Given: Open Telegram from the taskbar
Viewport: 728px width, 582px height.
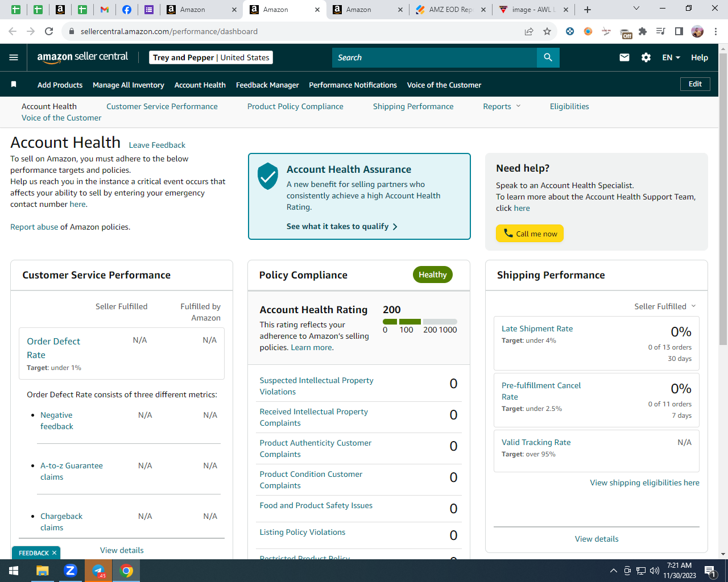Looking at the screenshot, I should click(98, 571).
